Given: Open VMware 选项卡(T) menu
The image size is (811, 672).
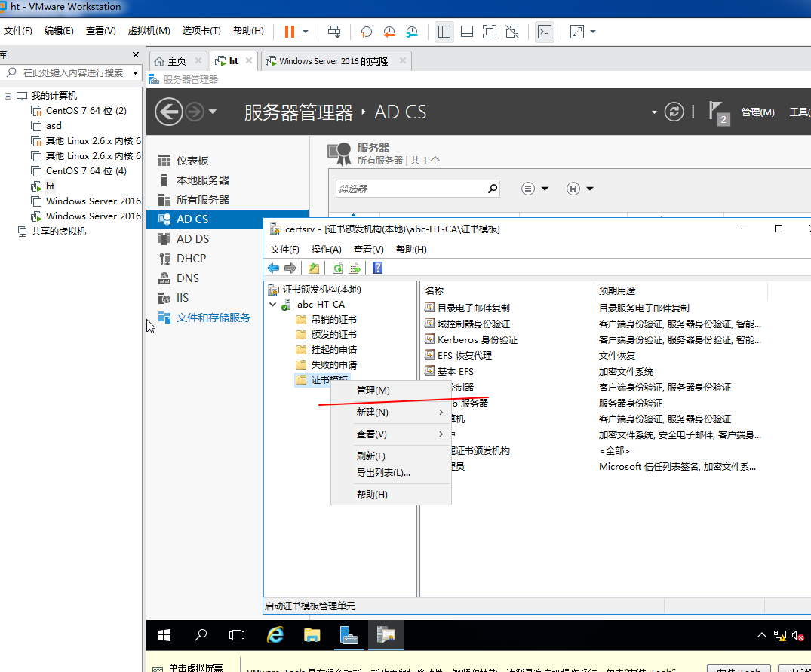Looking at the screenshot, I should point(201,31).
